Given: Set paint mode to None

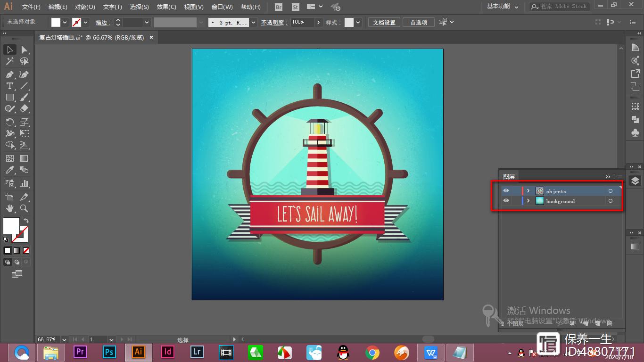Looking at the screenshot, I should tap(26, 250).
